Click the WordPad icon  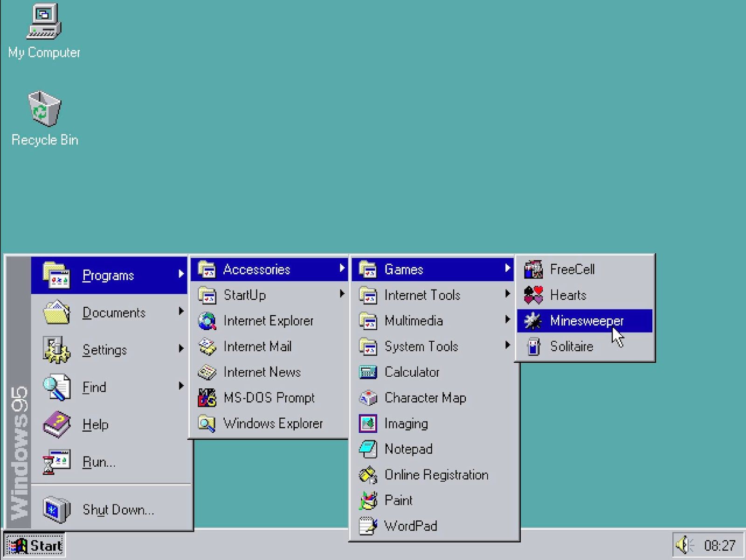368,526
